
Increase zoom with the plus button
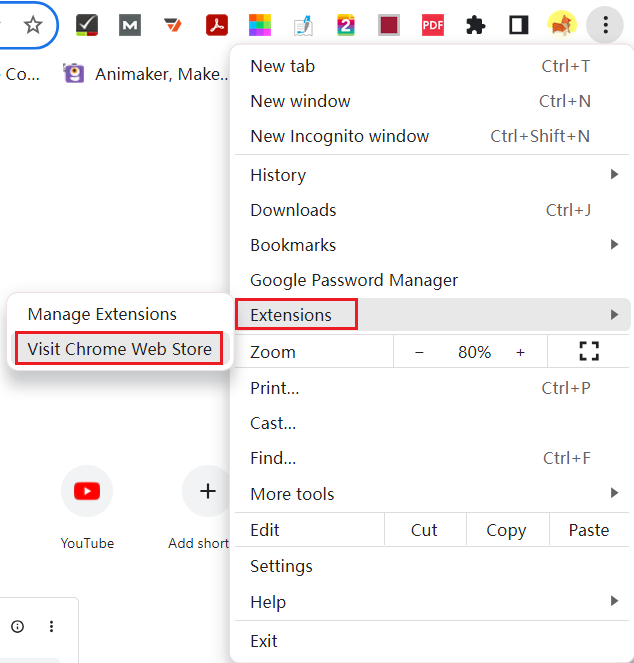[x=520, y=352]
